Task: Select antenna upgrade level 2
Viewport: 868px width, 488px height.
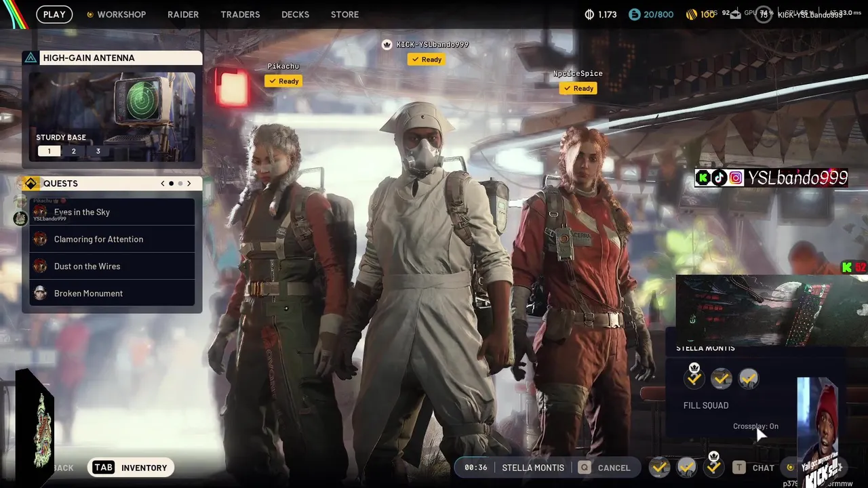Action: [x=74, y=151]
